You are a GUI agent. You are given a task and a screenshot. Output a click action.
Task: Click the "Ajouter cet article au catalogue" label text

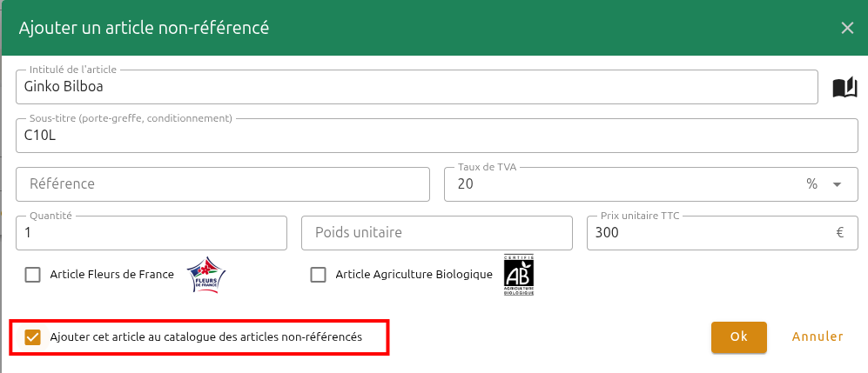click(206, 336)
